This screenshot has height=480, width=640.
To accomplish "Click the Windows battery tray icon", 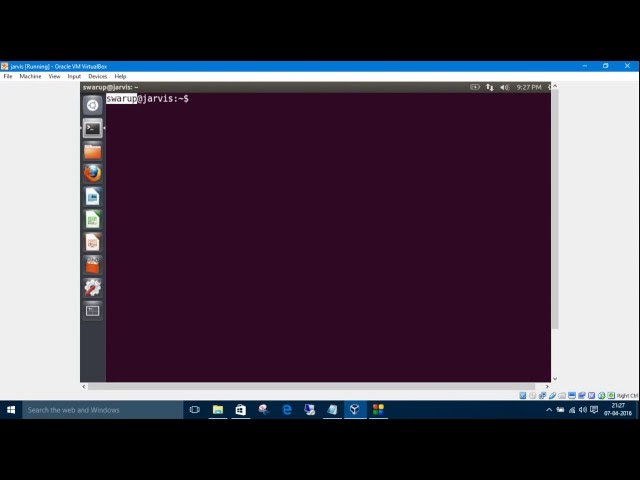I will (560, 410).
